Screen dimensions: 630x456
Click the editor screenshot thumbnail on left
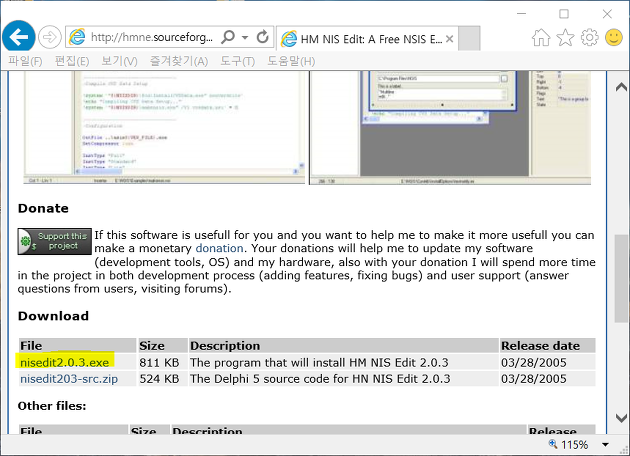point(164,127)
